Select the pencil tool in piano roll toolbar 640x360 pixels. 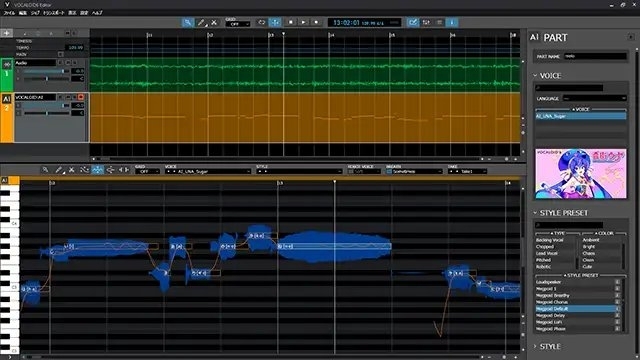59,170
